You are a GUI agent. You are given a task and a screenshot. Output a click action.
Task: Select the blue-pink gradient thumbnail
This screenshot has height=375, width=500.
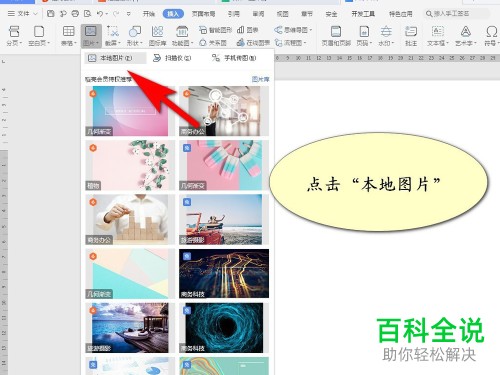[x=130, y=111]
